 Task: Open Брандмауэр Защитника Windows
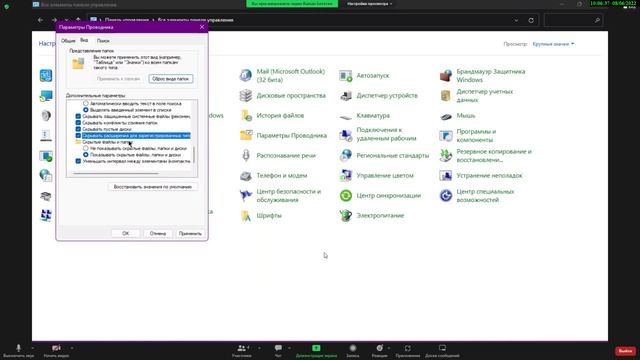[x=482, y=76]
